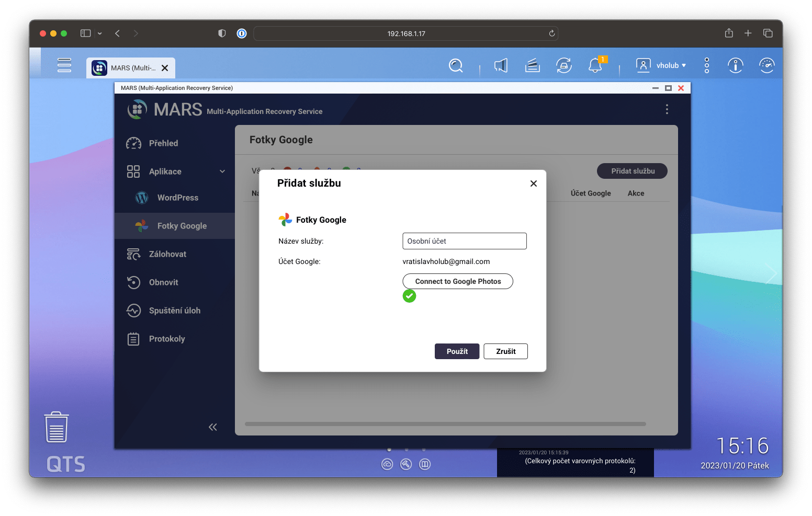Click the Safari privacy shield icon
Viewport: 812px width, 516px height.
(222, 33)
